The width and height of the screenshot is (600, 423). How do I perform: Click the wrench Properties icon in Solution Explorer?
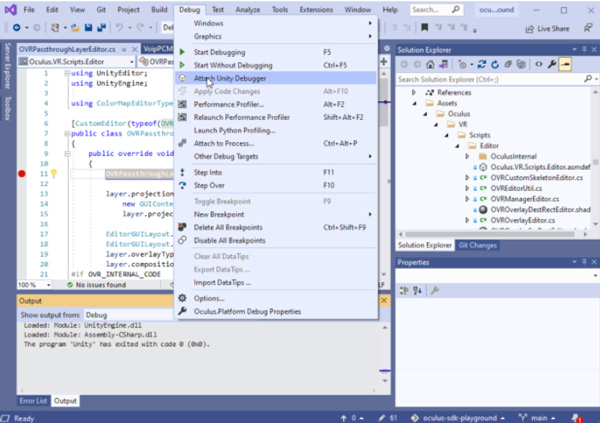(551, 64)
